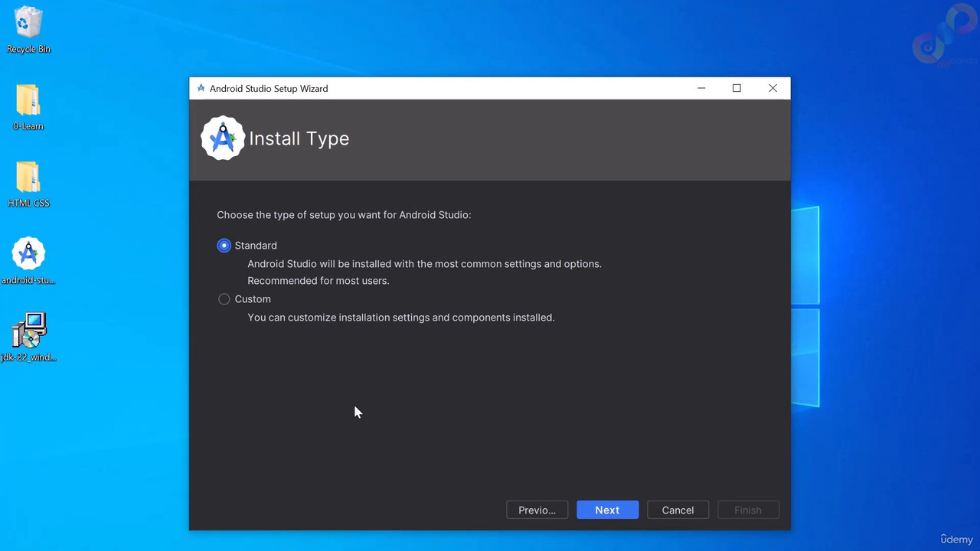
Task: Choose the Standard setup radio button
Action: (224, 246)
